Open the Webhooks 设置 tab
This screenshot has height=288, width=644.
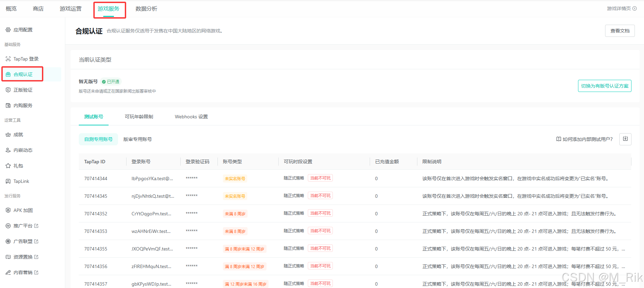pyautogui.click(x=191, y=117)
